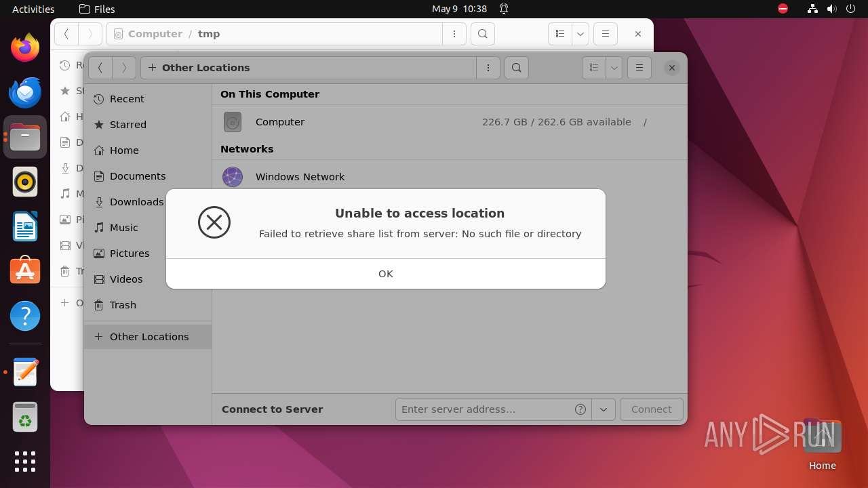The height and width of the screenshot is (488, 868).
Task: Open the Home folder desktop icon
Action: coord(822,445)
